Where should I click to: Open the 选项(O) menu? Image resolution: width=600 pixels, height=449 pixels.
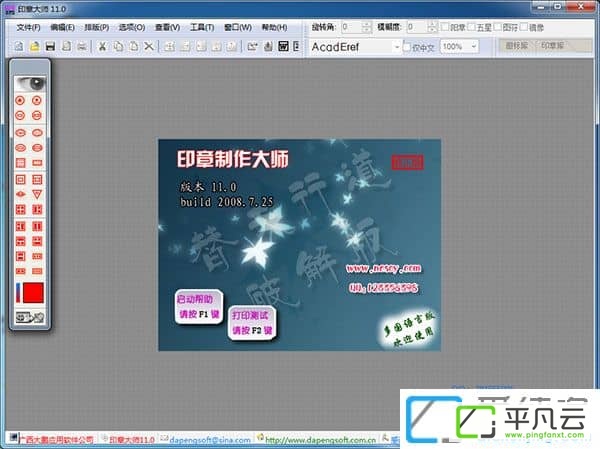click(132, 28)
